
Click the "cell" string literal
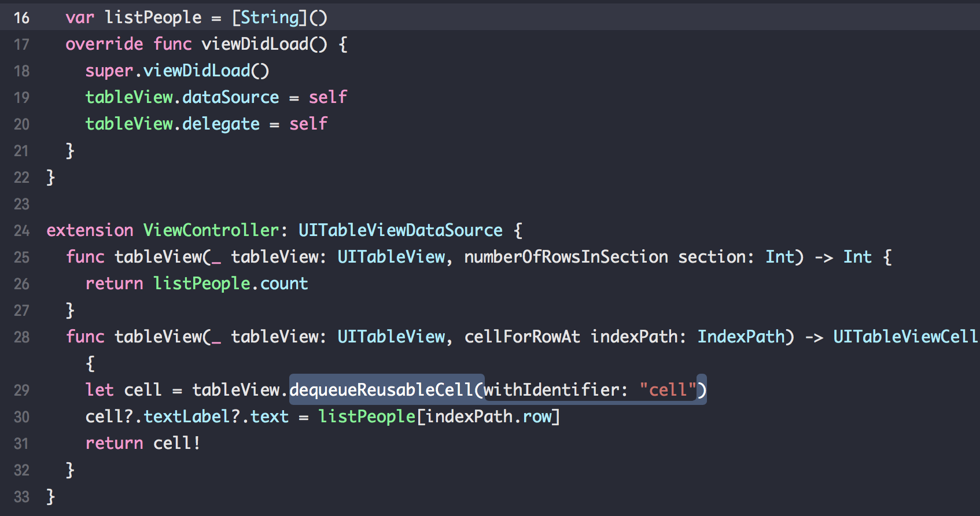tap(668, 390)
